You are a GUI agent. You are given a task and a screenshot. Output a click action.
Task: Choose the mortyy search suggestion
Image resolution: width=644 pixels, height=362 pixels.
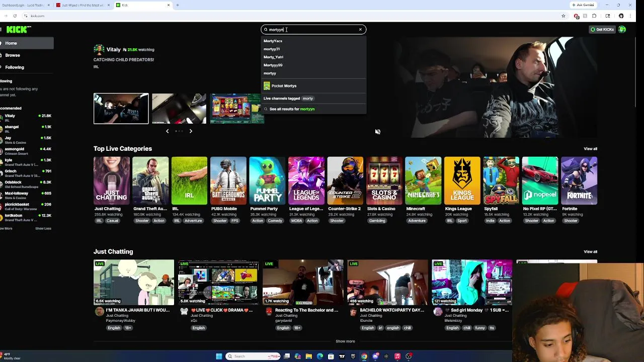(x=313, y=73)
